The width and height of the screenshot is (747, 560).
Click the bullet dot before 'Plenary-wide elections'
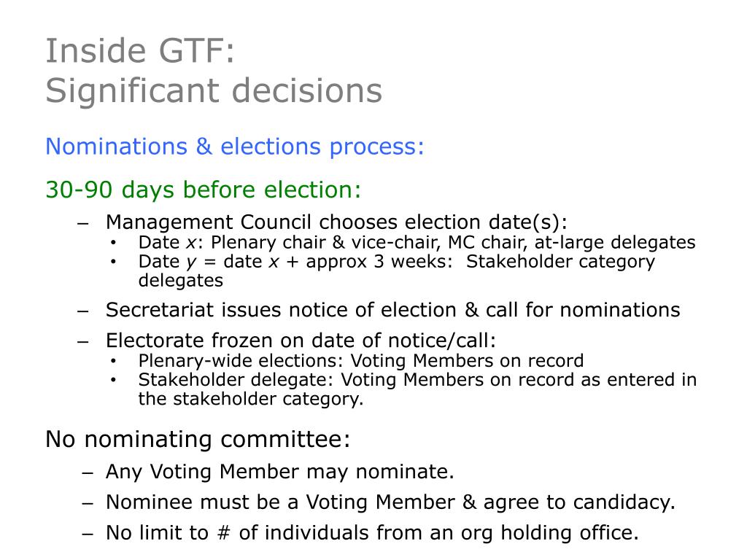pos(113,362)
